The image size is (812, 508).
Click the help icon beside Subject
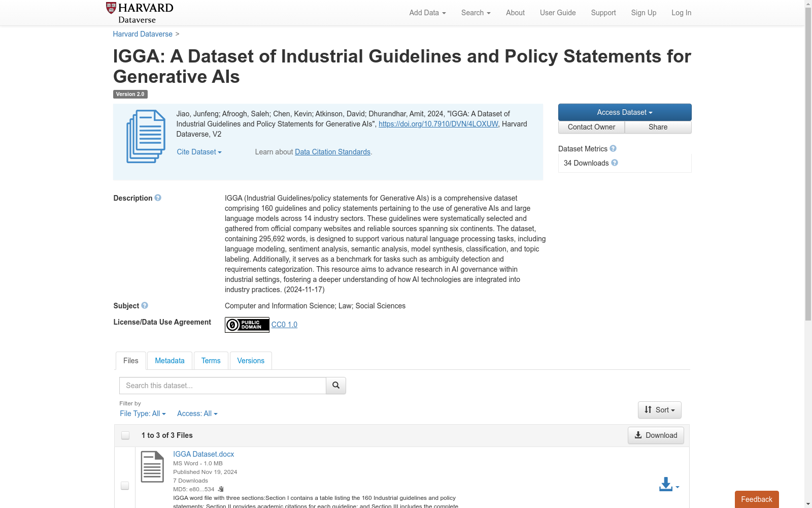145,305
